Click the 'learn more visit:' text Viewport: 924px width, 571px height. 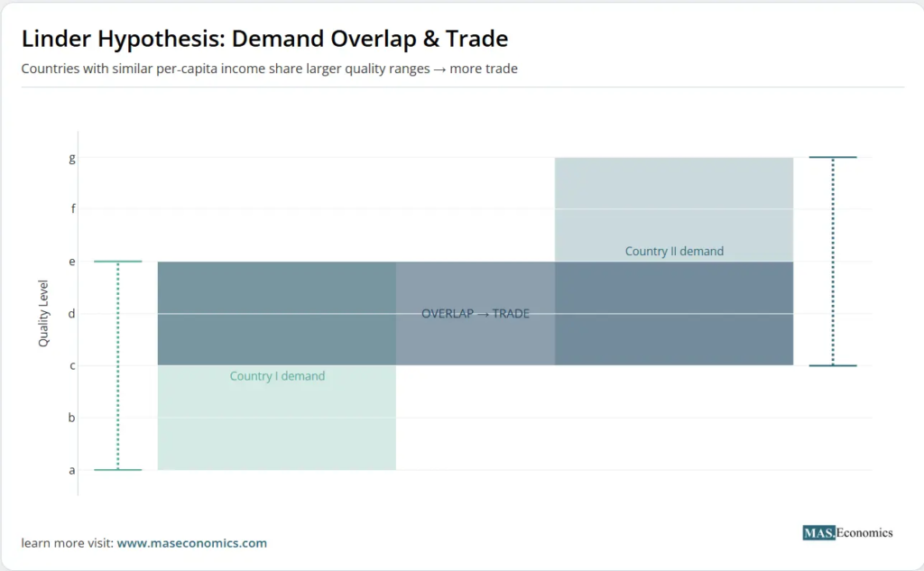67,543
